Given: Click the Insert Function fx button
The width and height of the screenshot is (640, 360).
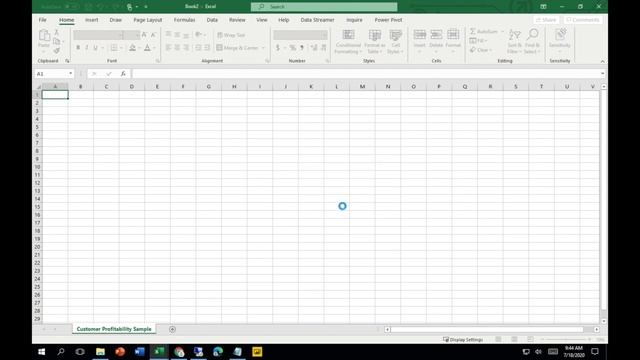Looking at the screenshot, I should [123, 73].
